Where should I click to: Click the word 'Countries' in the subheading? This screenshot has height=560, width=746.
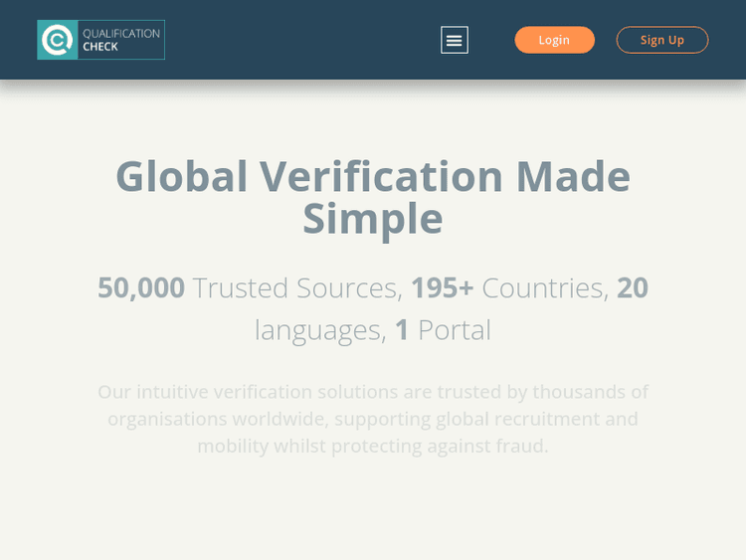click(543, 287)
